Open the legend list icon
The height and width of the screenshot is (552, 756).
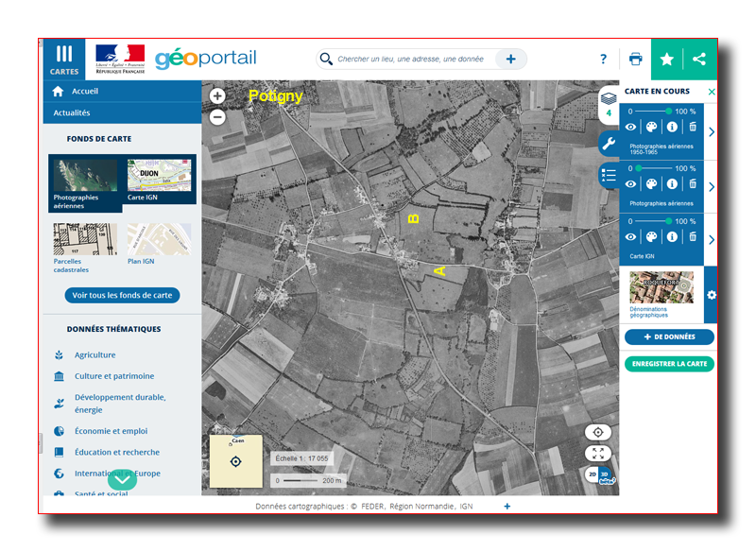coord(609,175)
